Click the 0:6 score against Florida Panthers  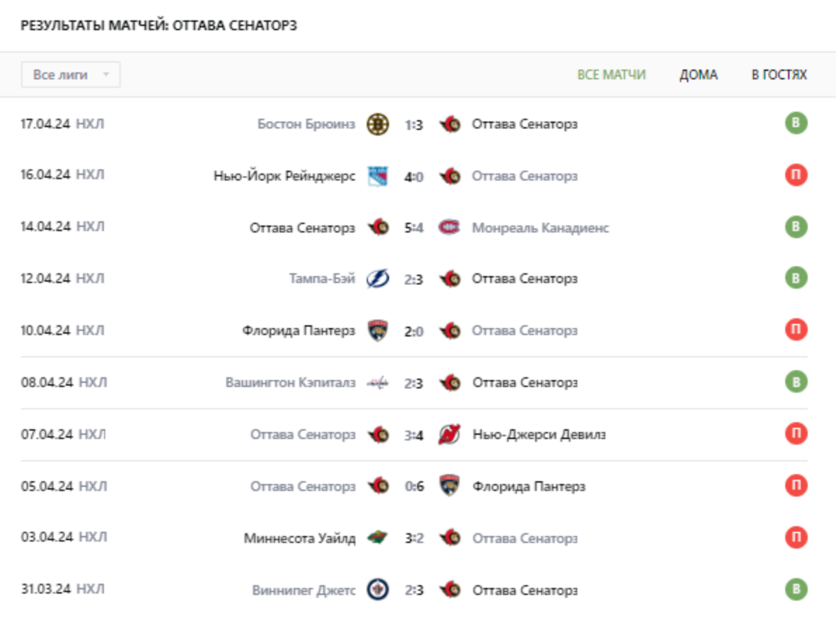tap(414, 487)
